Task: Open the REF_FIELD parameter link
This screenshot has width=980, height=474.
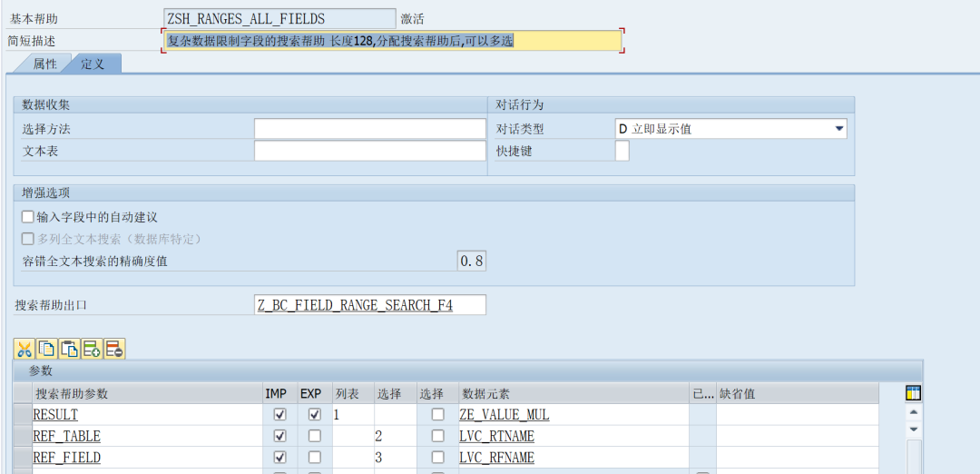Action: click(x=66, y=457)
